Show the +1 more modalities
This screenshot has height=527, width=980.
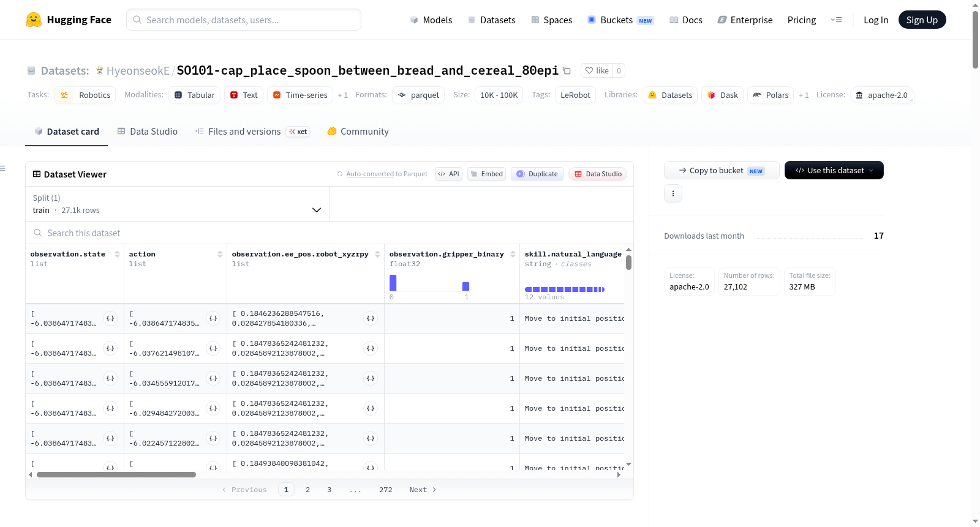343,95
